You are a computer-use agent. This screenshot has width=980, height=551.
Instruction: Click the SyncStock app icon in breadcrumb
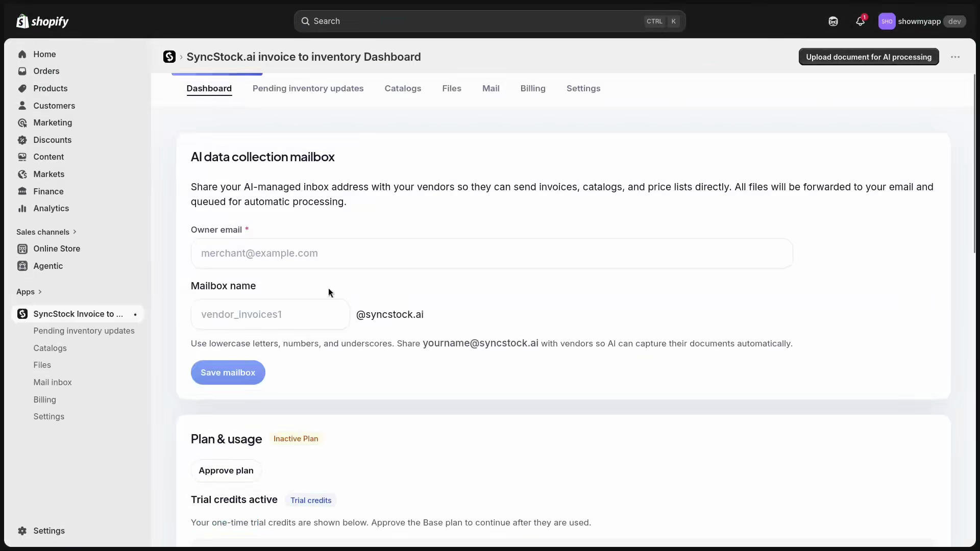point(169,57)
